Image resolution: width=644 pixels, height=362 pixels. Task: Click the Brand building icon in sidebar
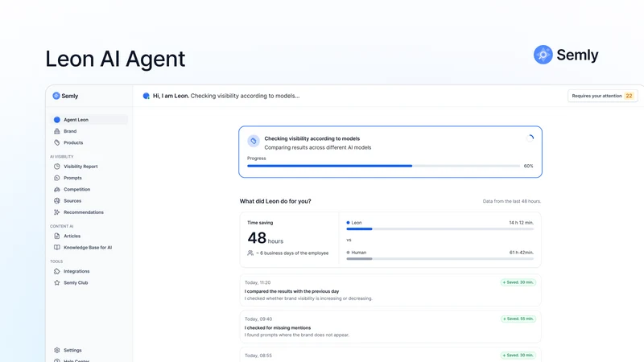pos(56,131)
